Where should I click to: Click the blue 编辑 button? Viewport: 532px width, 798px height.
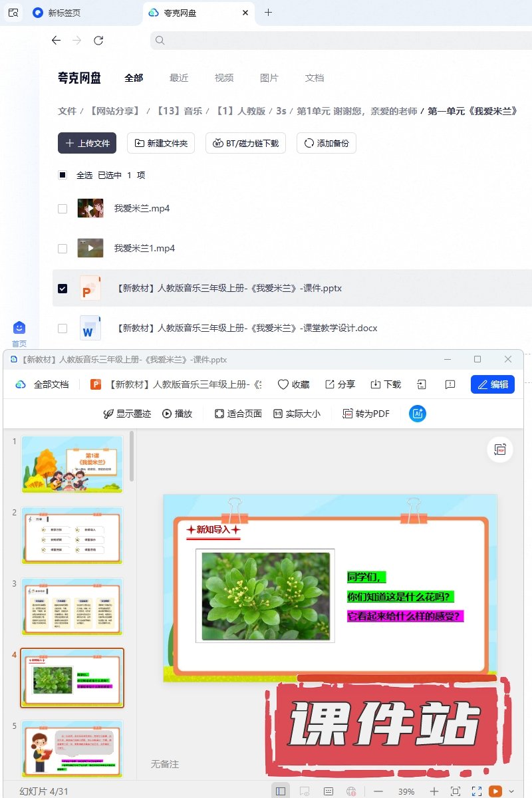click(x=493, y=384)
